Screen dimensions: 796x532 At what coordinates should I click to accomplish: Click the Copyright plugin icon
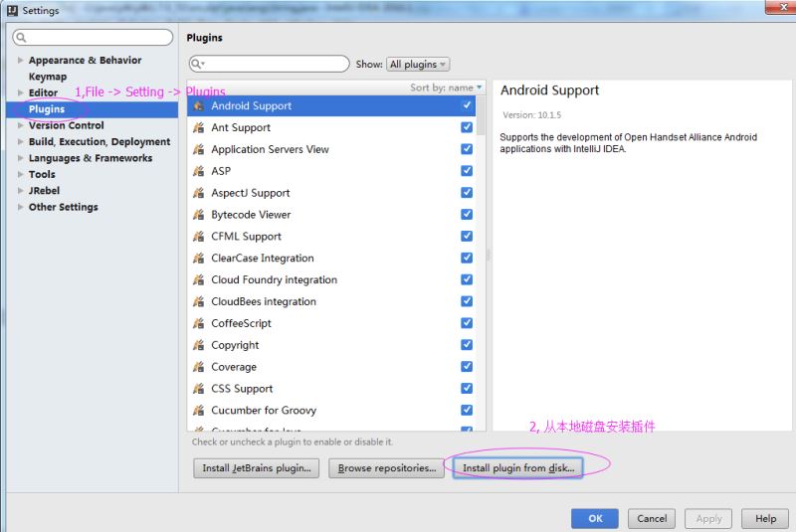click(x=198, y=345)
